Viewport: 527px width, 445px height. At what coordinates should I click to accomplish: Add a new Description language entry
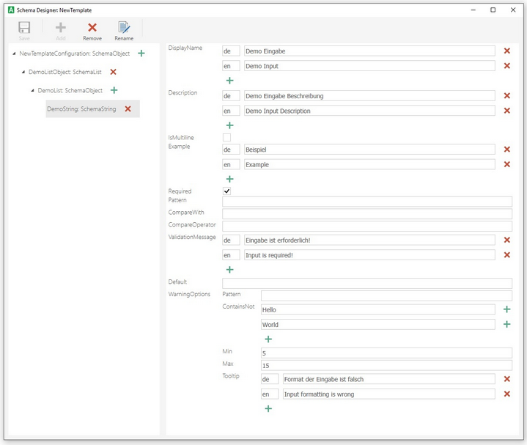click(230, 125)
